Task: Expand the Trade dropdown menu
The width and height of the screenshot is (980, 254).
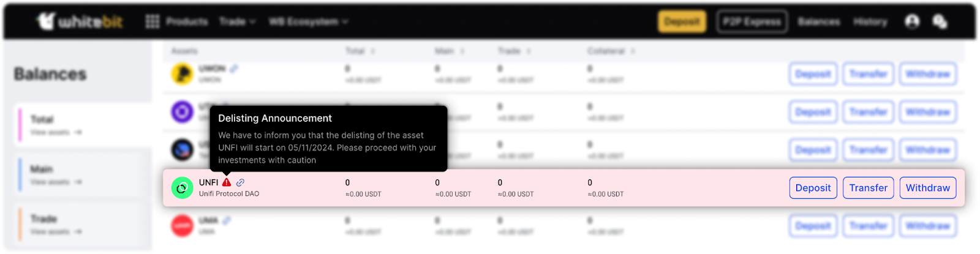Action: click(x=238, y=21)
